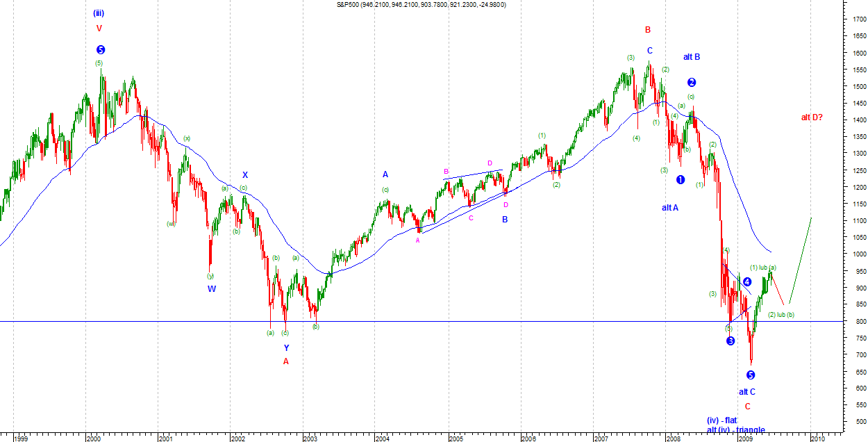Click the blue 'Y' wave label
868x442 pixels.
(286, 347)
